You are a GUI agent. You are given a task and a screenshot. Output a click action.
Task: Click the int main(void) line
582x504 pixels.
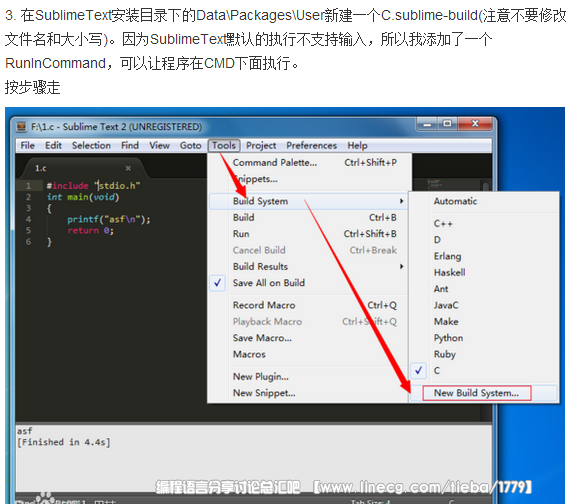pyautogui.click(x=83, y=197)
